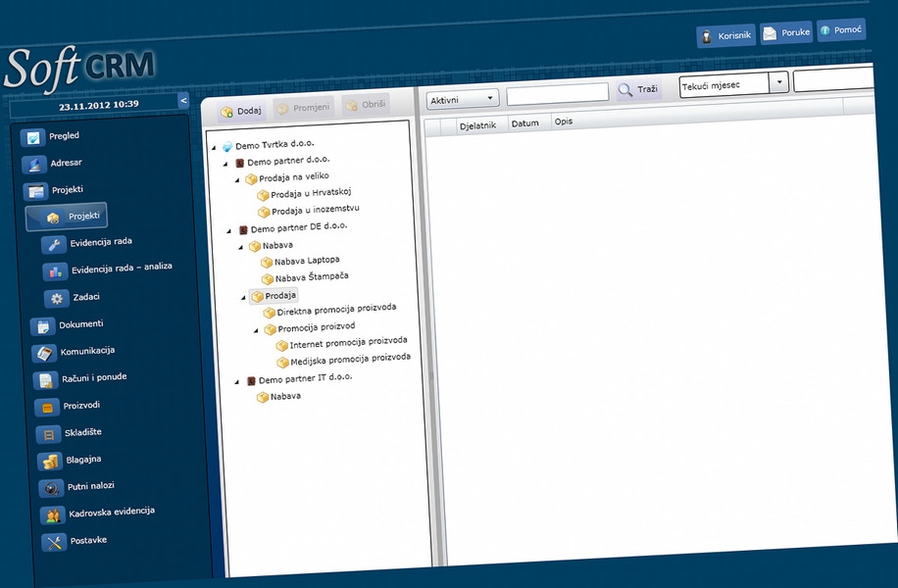Click the Demo partner d.o.o. partner icon
The width and height of the screenshot is (898, 588).
point(240,164)
